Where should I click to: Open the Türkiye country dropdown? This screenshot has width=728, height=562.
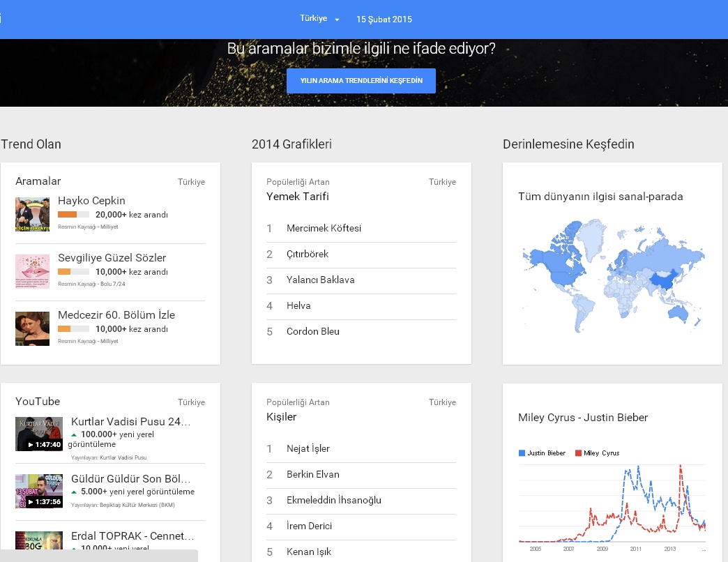tap(319, 19)
